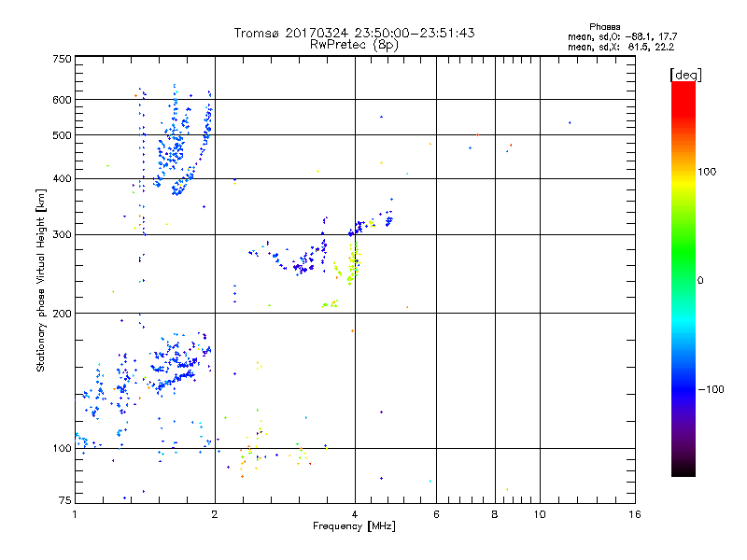Click the y-axis tick label '500'

tap(62, 135)
